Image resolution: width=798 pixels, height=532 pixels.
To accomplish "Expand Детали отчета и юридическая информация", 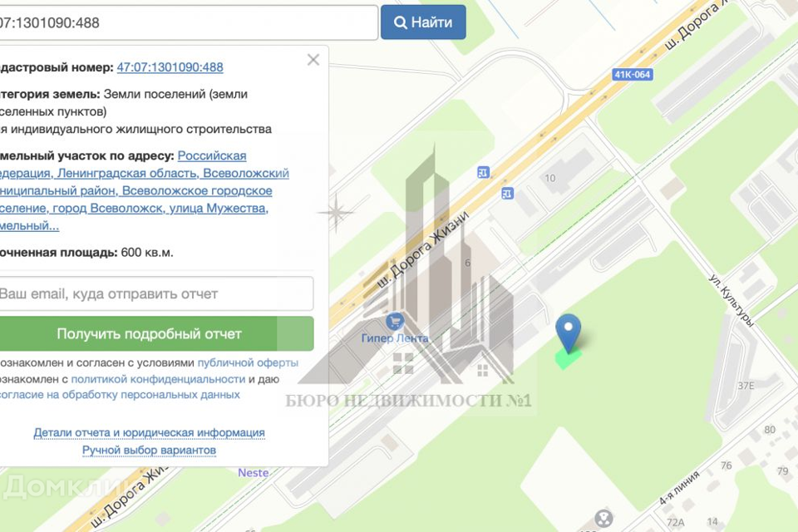I will 149,432.
